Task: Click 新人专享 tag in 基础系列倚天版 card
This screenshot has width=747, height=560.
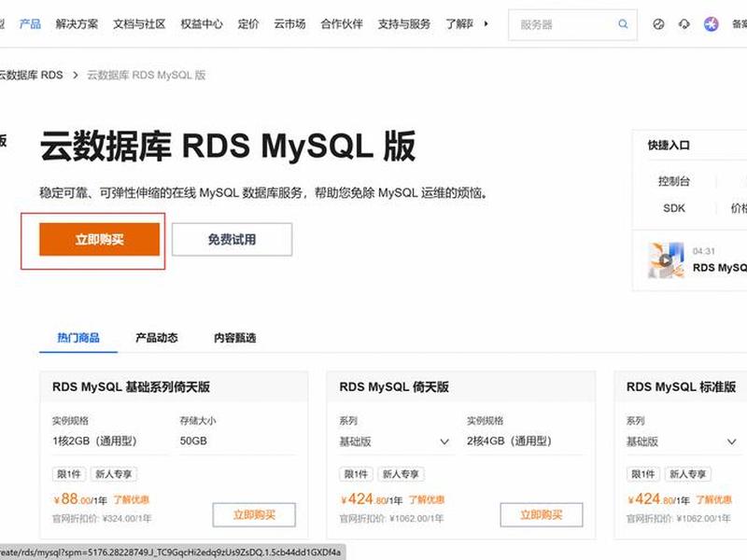Action: pos(113,474)
